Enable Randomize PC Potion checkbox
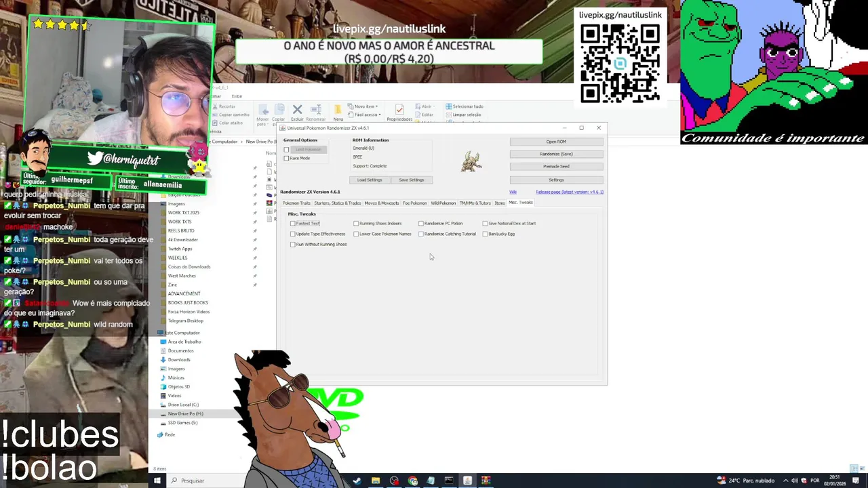This screenshot has width=868, height=488. pyautogui.click(x=421, y=223)
